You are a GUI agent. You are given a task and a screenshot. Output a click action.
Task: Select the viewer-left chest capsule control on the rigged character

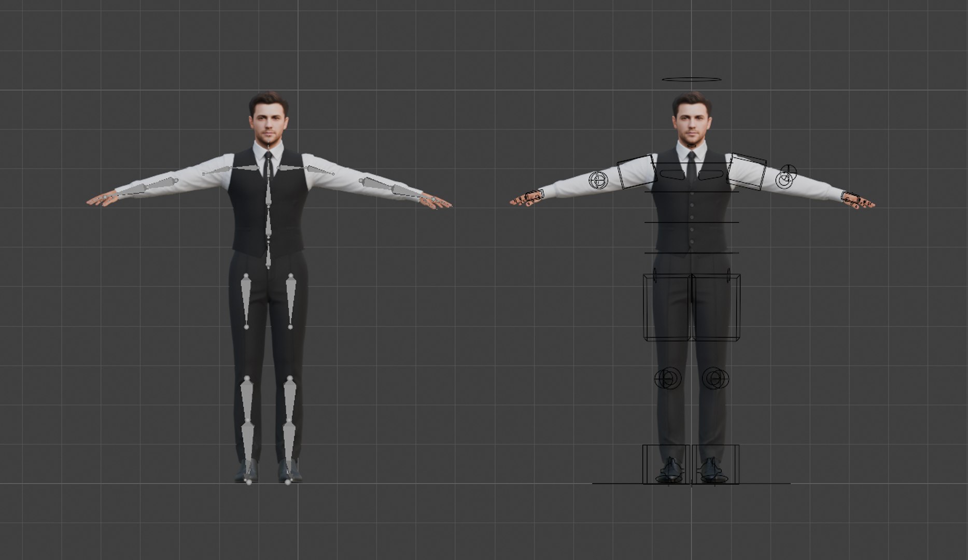[672, 175]
